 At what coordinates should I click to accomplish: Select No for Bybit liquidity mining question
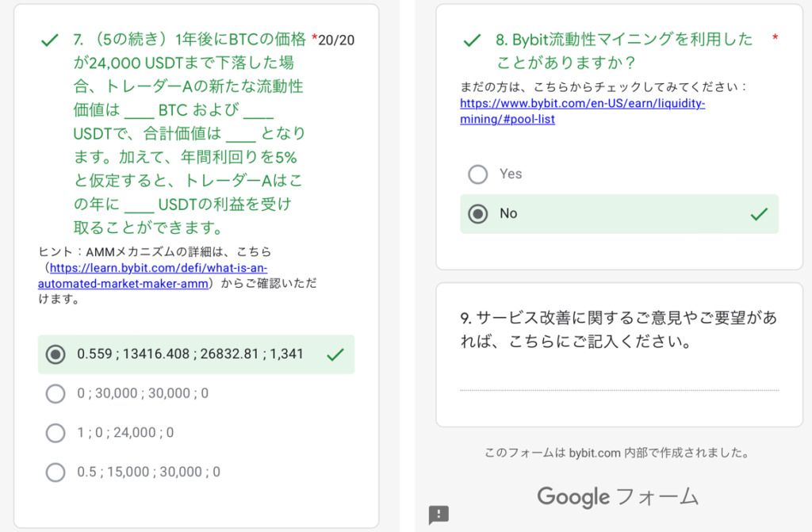pos(619,214)
